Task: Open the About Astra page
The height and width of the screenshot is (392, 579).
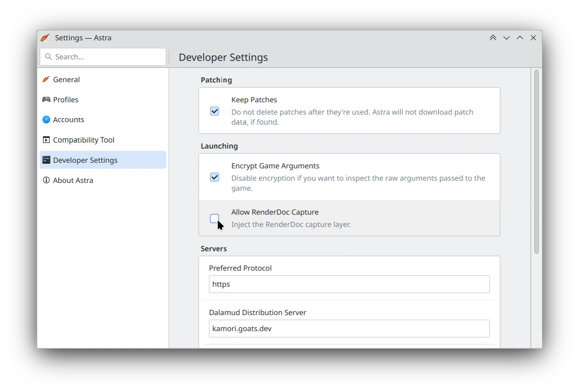Action: pyautogui.click(x=103, y=180)
